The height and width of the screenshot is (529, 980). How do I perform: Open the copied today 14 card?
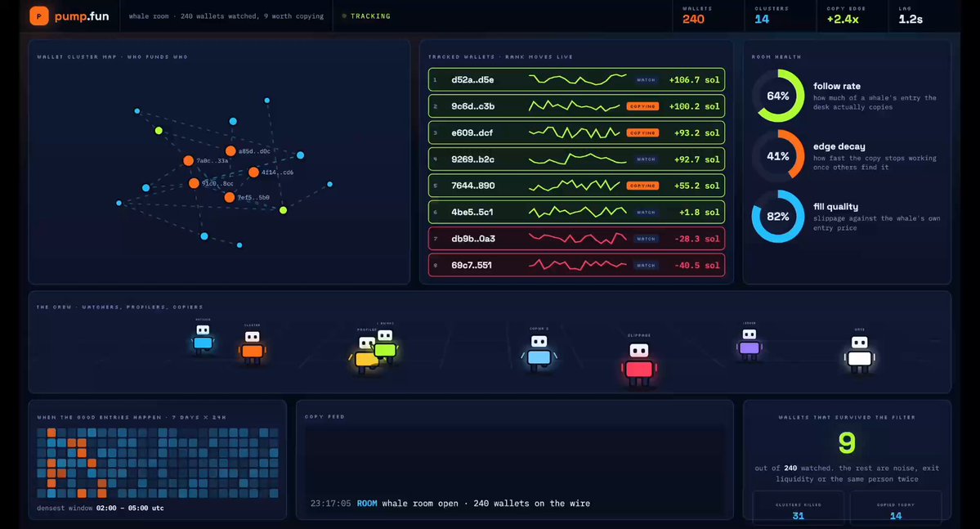[896, 507]
